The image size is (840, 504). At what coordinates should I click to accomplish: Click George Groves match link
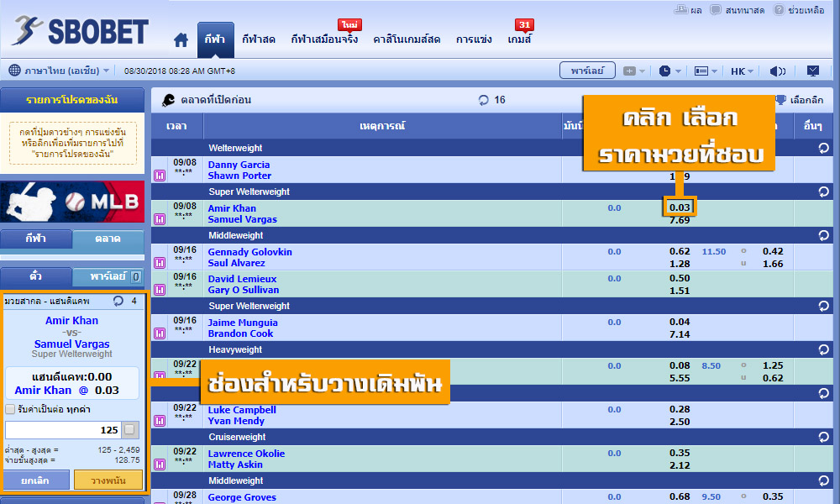tap(242, 497)
